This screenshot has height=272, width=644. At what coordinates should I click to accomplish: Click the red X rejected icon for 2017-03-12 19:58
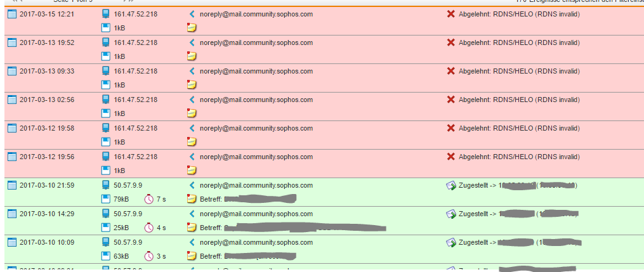click(x=450, y=128)
